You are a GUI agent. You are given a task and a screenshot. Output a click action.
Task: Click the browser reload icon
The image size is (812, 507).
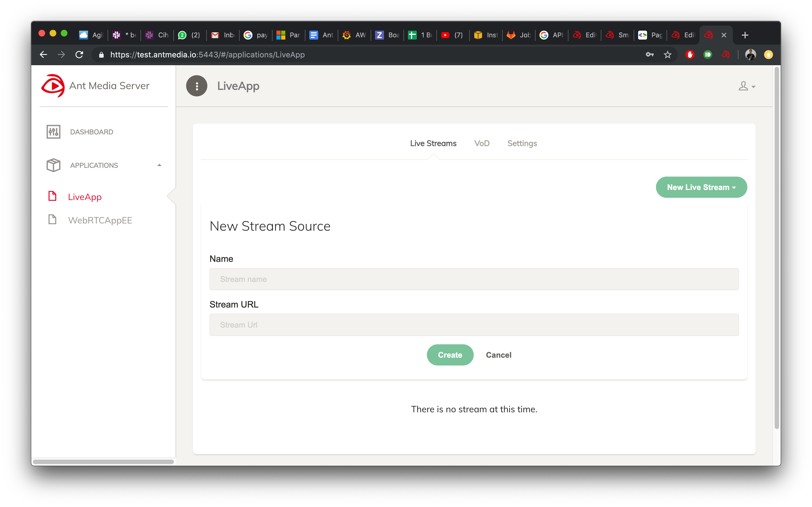(x=79, y=54)
